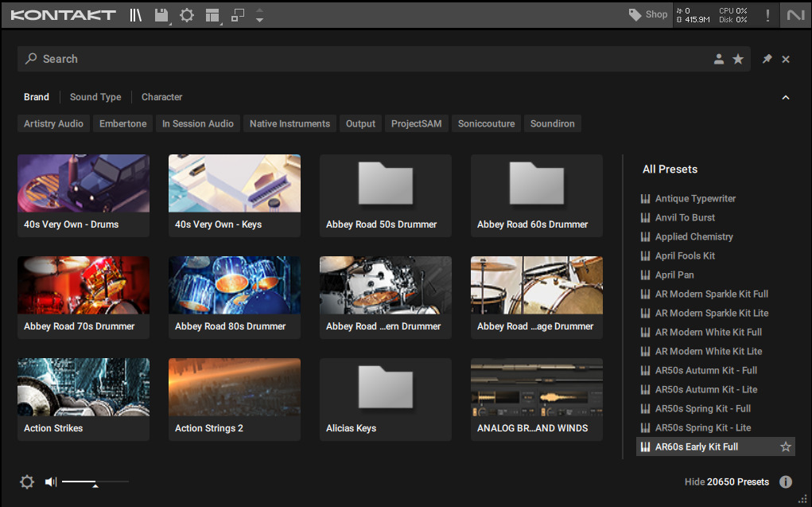The width and height of the screenshot is (812, 507).
Task: Open Abbey Road ...ern Drummer library
Action: coord(385,298)
